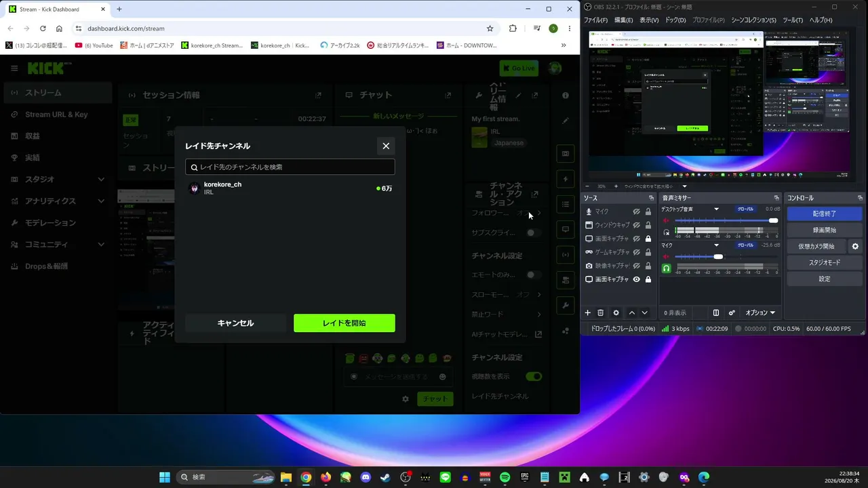Screen dimensions: 868x488
Task: Open advanced audio properties gears icon
Action: point(732,313)
